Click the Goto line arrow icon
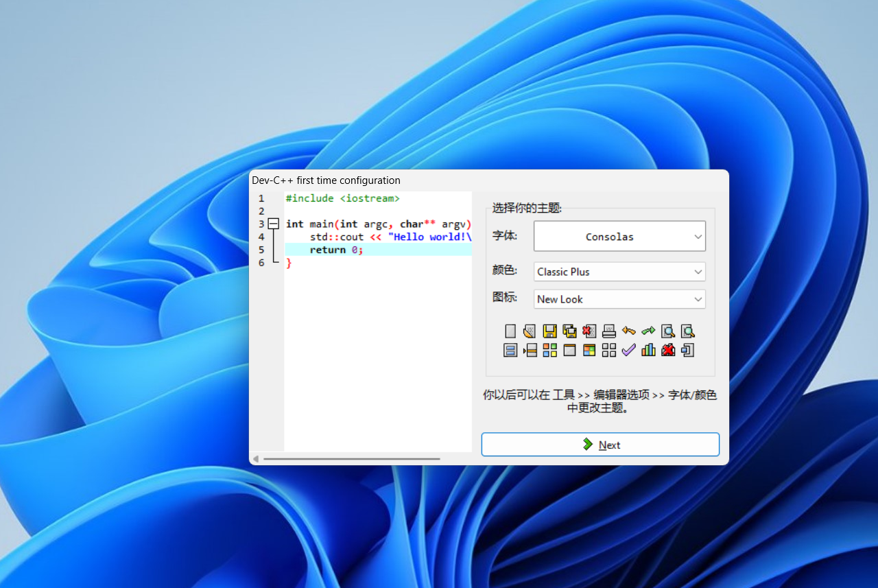 point(530,351)
